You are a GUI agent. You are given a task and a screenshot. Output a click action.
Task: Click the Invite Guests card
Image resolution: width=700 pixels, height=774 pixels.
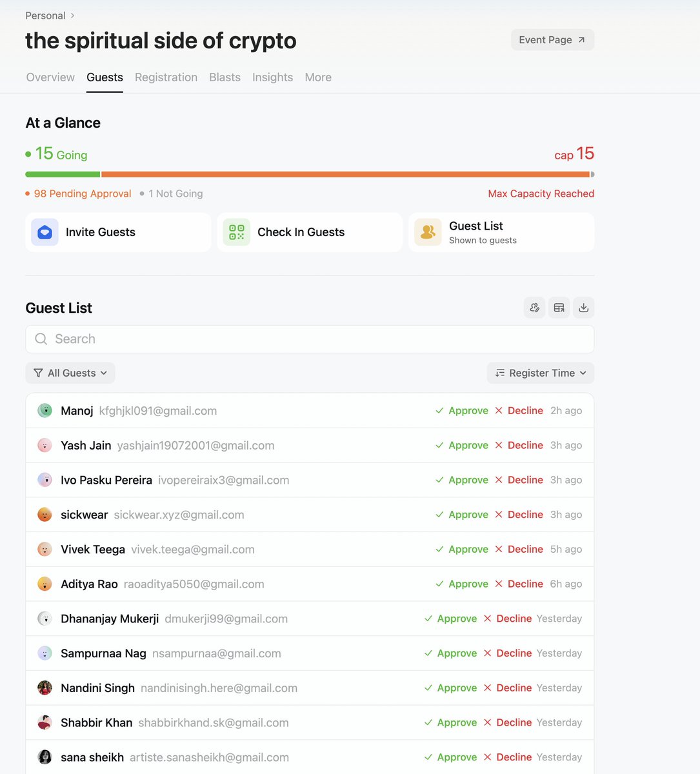118,232
